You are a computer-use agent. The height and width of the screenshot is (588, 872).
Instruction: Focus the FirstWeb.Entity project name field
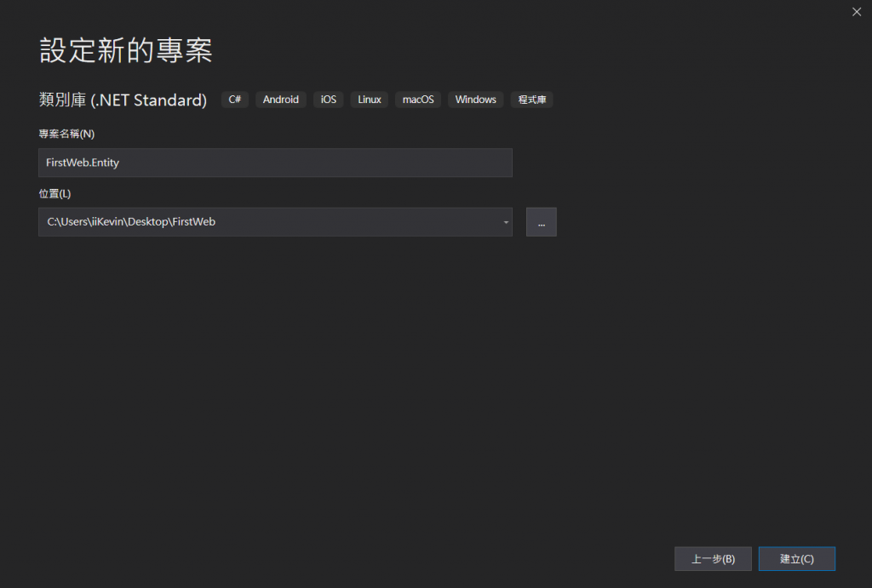274,163
